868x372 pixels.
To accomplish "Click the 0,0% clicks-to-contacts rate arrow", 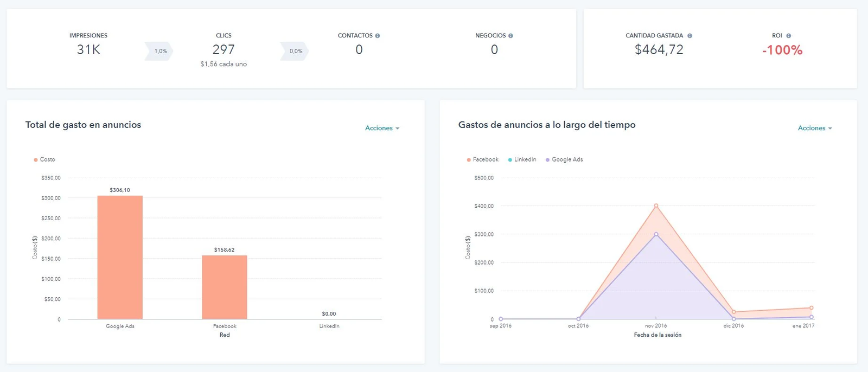I will (295, 51).
